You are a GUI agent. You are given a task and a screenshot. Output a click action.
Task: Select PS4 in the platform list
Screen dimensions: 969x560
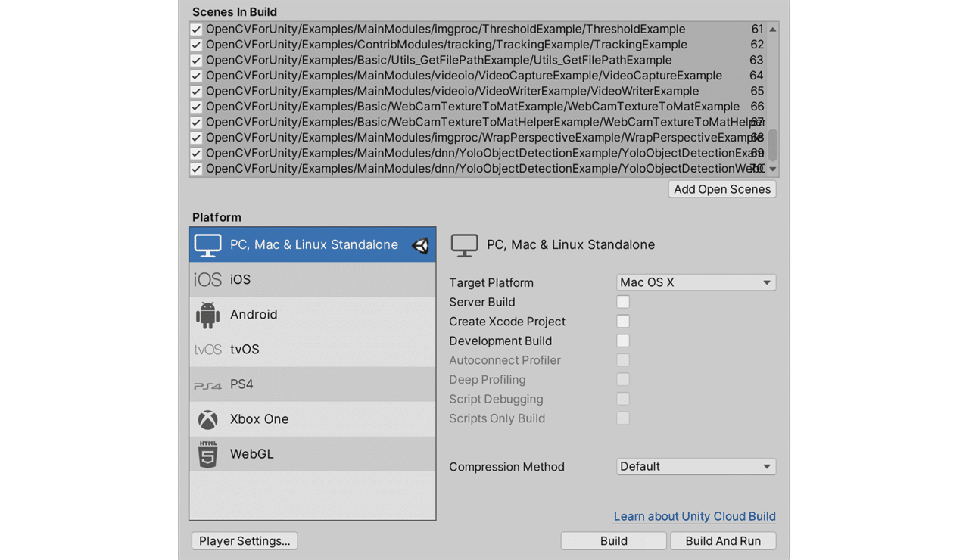tap(313, 384)
